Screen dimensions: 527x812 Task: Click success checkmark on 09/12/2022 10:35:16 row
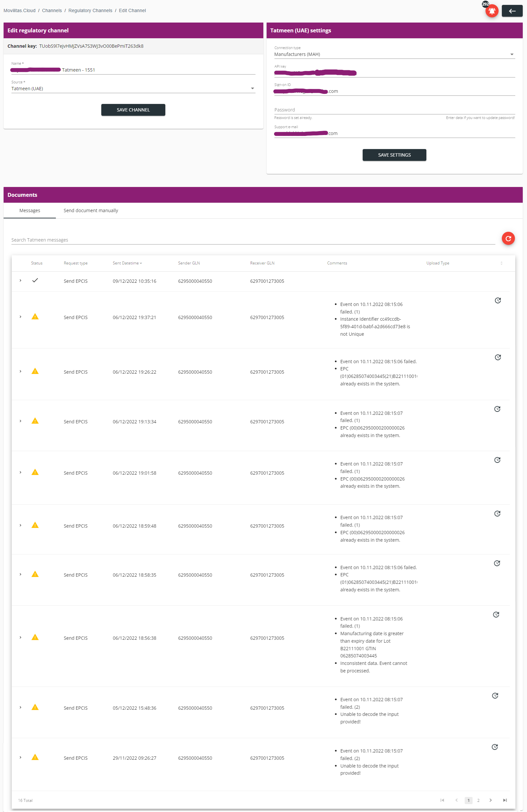pyautogui.click(x=35, y=280)
